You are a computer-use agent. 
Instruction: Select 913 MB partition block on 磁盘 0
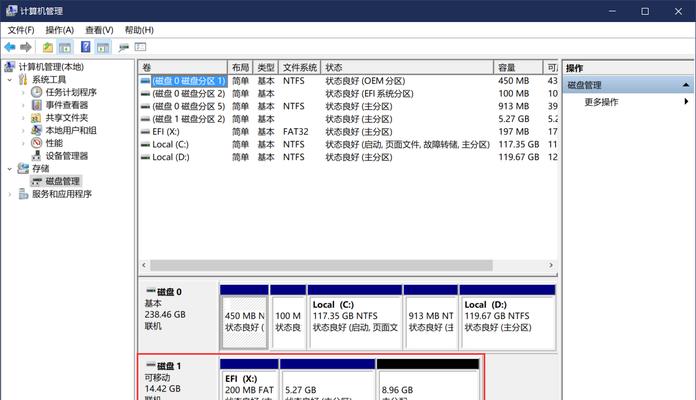click(x=431, y=317)
